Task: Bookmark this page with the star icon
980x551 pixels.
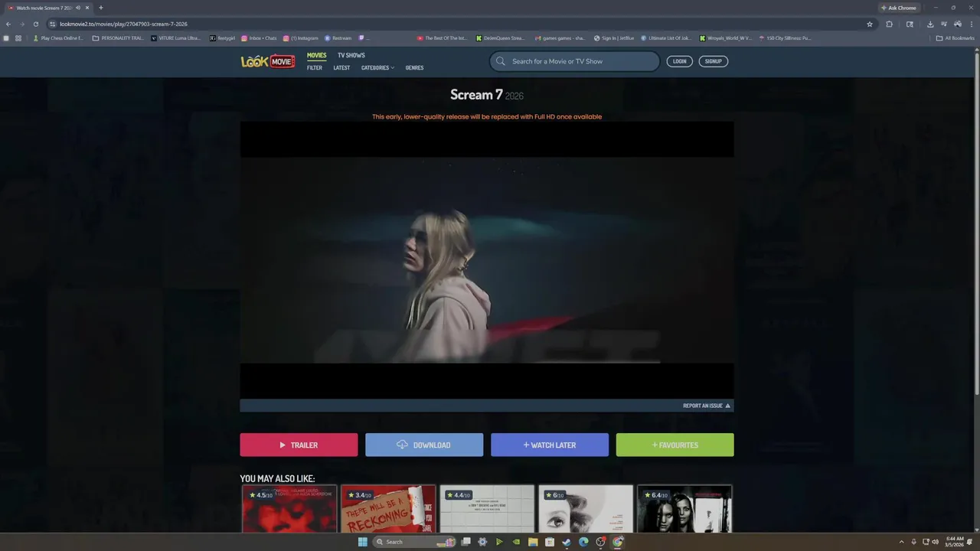Action: point(870,24)
